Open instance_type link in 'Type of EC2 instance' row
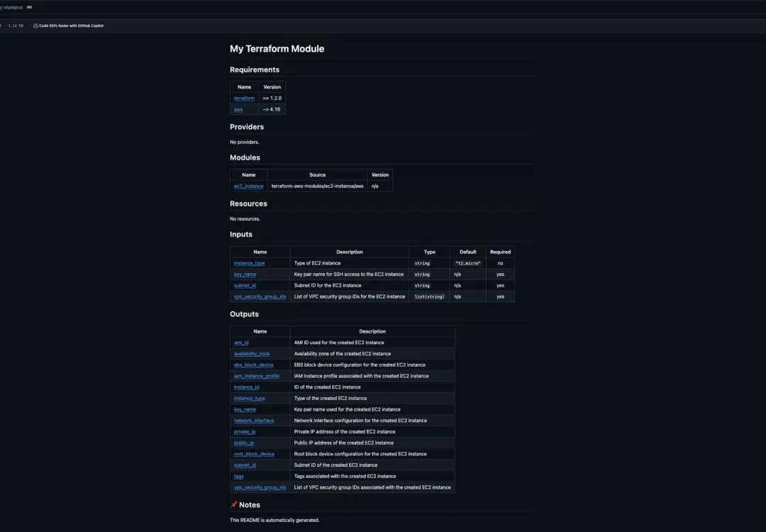This screenshot has height=532, width=766. point(249,263)
